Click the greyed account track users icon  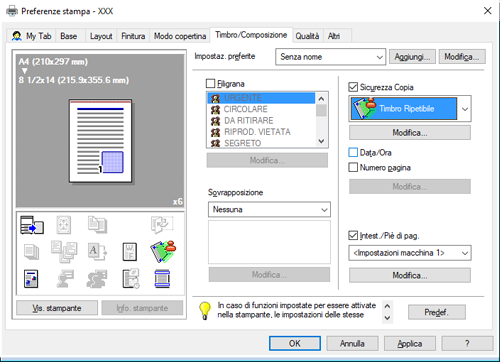click(x=97, y=279)
